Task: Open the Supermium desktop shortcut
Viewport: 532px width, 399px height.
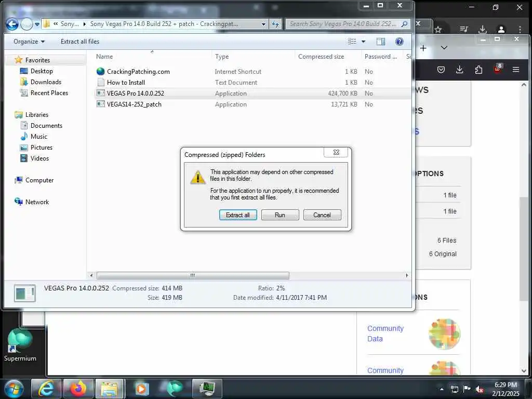Action: [20, 345]
